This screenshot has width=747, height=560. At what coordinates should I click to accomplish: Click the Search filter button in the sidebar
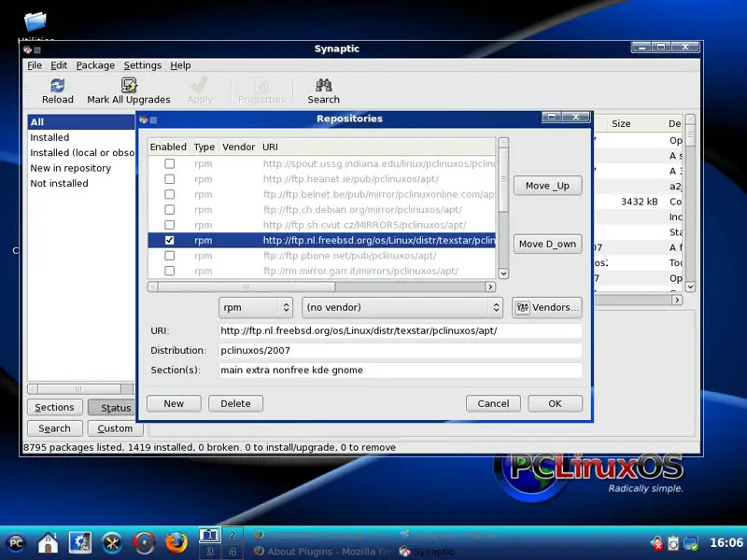(55, 428)
